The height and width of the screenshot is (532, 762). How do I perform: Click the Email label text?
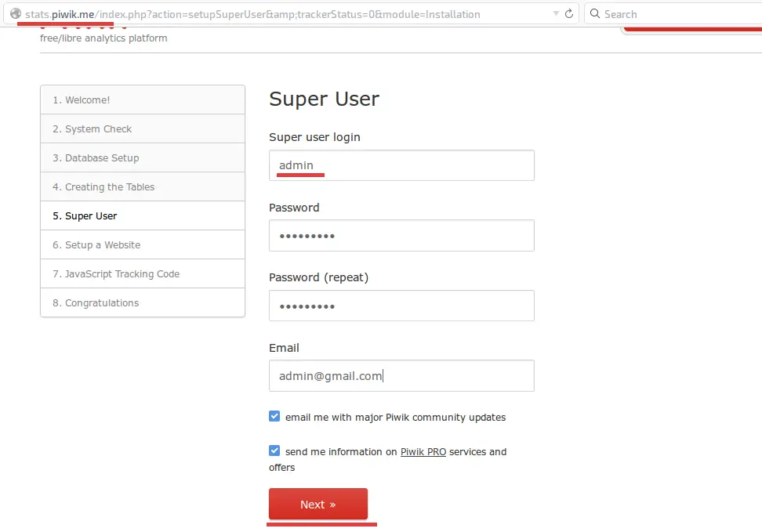[x=284, y=348]
